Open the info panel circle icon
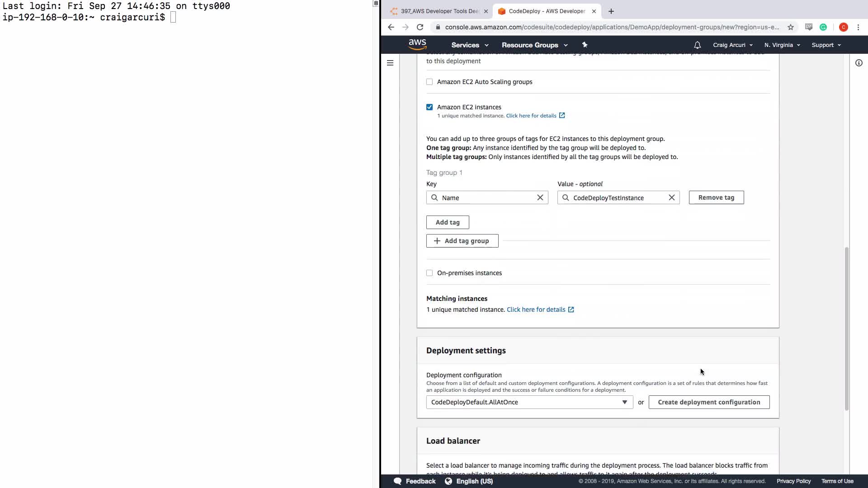This screenshot has width=868, height=488. pos(859,63)
